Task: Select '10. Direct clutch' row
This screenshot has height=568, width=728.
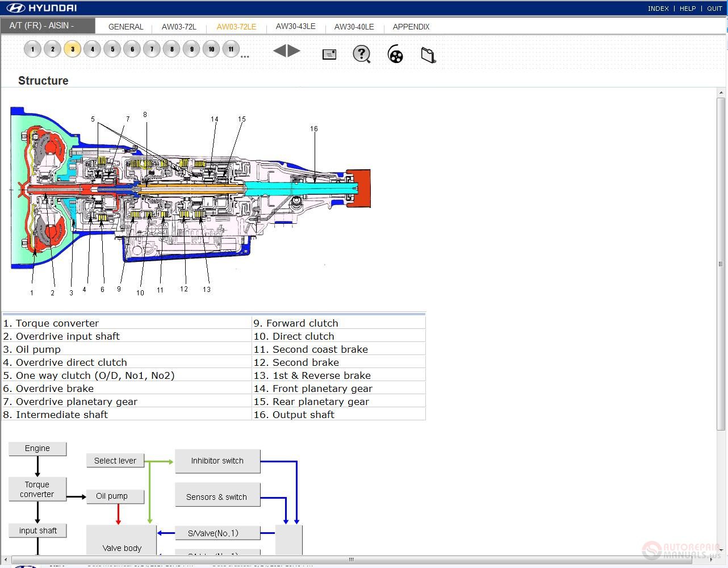Action: (x=338, y=336)
